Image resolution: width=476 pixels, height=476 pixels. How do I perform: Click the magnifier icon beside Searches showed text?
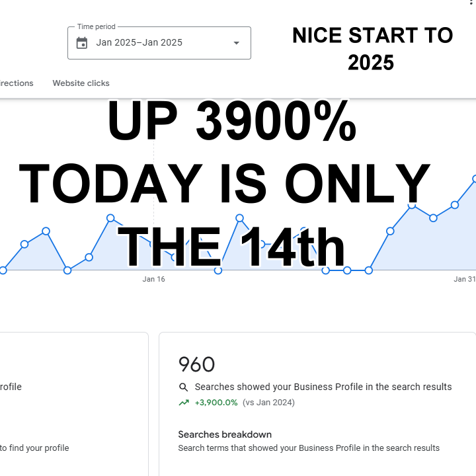pyautogui.click(x=184, y=387)
